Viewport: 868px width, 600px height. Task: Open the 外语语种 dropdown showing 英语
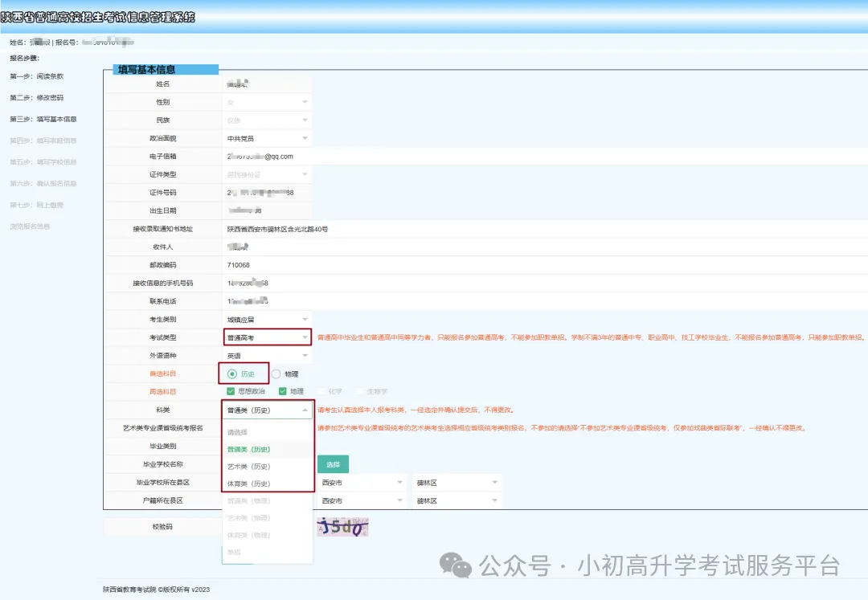click(x=267, y=356)
